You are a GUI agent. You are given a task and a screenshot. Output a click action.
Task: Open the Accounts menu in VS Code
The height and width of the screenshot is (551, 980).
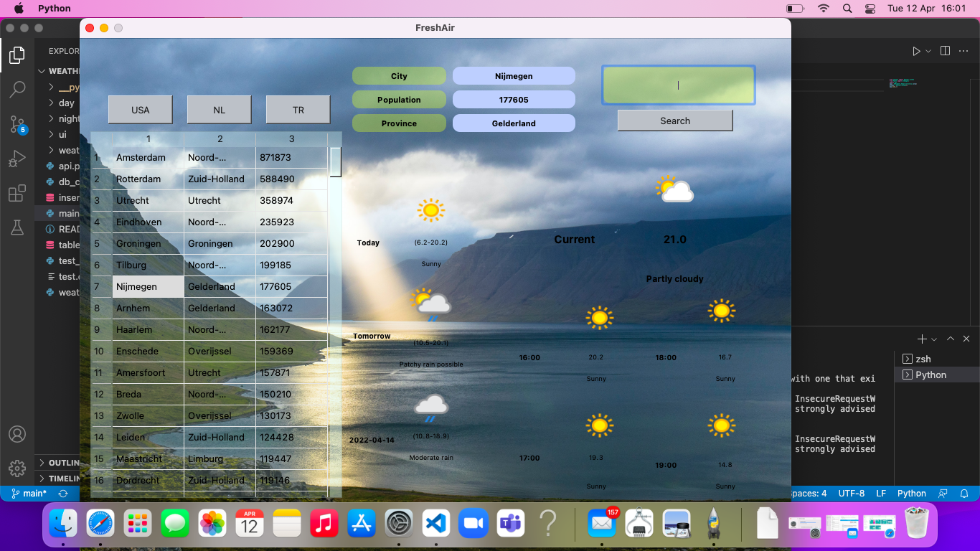(17, 434)
